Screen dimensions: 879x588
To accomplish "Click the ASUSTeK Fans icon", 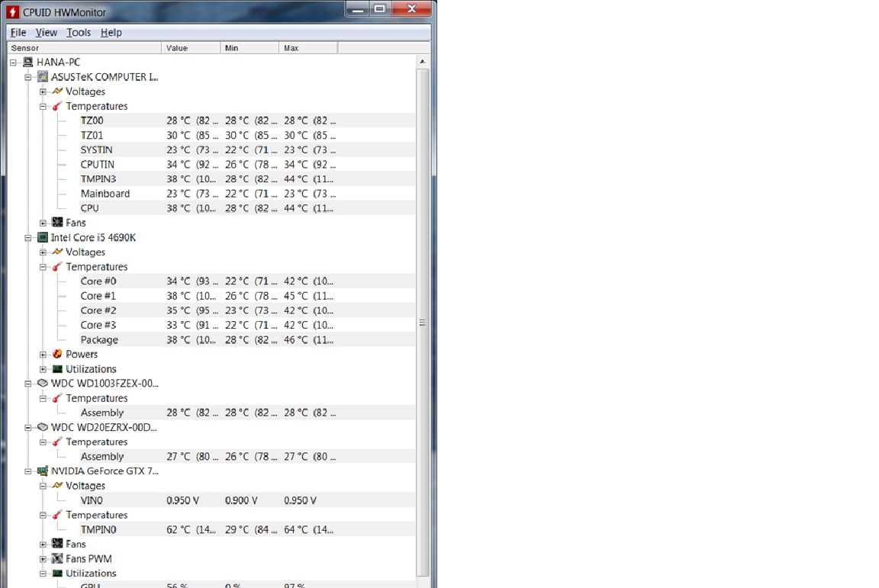I will point(57,222).
